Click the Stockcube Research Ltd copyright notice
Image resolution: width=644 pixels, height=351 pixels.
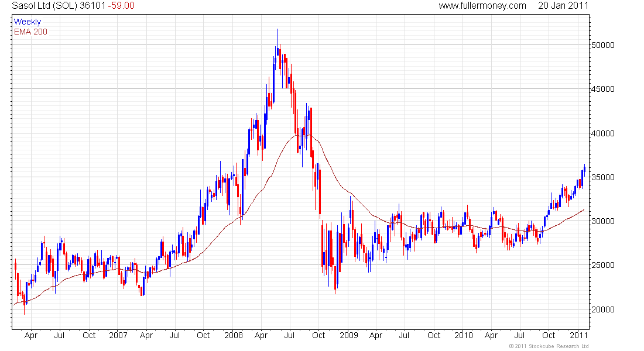(x=547, y=347)
